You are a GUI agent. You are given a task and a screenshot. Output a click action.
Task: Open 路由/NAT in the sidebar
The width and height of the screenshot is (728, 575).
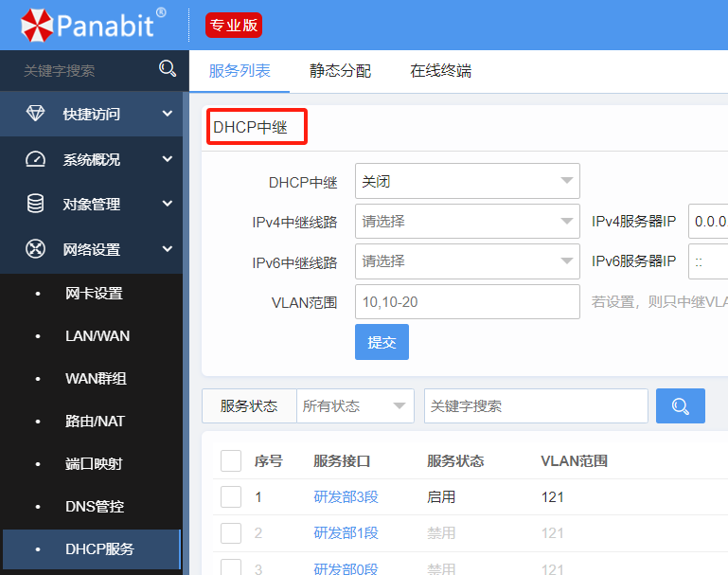[95, 422]
